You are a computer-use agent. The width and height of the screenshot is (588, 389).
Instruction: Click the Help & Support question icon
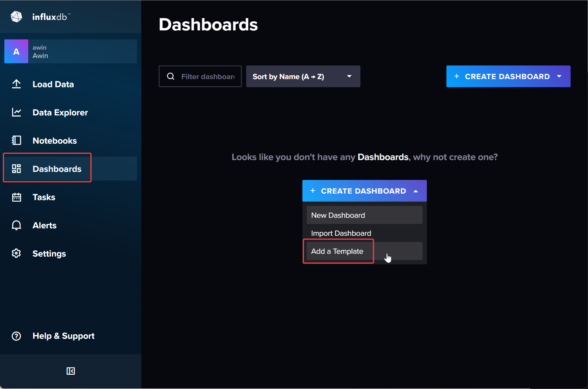(x=16, y=336)
